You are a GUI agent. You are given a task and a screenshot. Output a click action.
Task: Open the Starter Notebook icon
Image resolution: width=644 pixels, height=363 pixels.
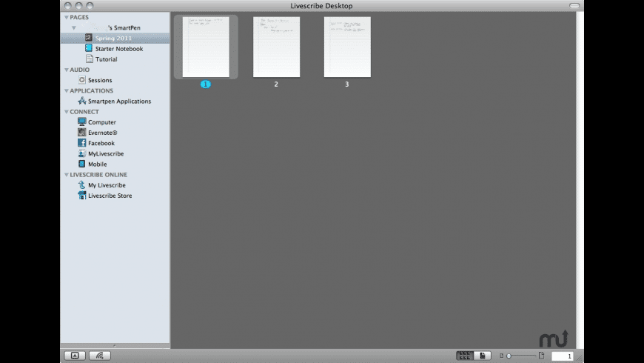click(89, 48)
